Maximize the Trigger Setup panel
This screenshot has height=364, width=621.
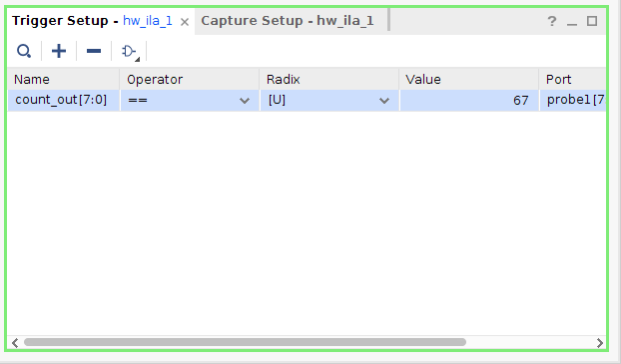[x=592, y=21]
